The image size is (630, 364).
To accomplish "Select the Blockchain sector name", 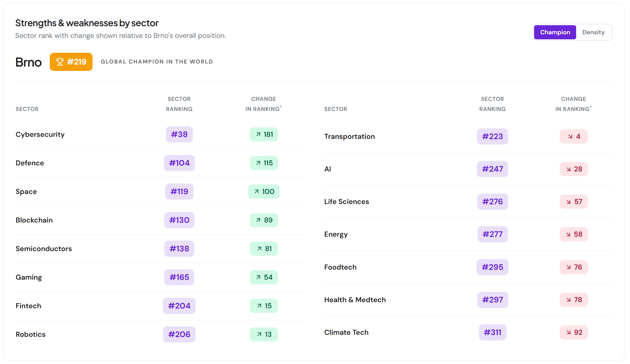I will coord(34,220).
